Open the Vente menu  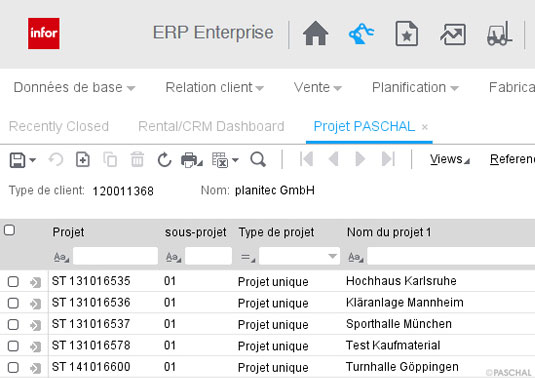[x=318, y=87]
